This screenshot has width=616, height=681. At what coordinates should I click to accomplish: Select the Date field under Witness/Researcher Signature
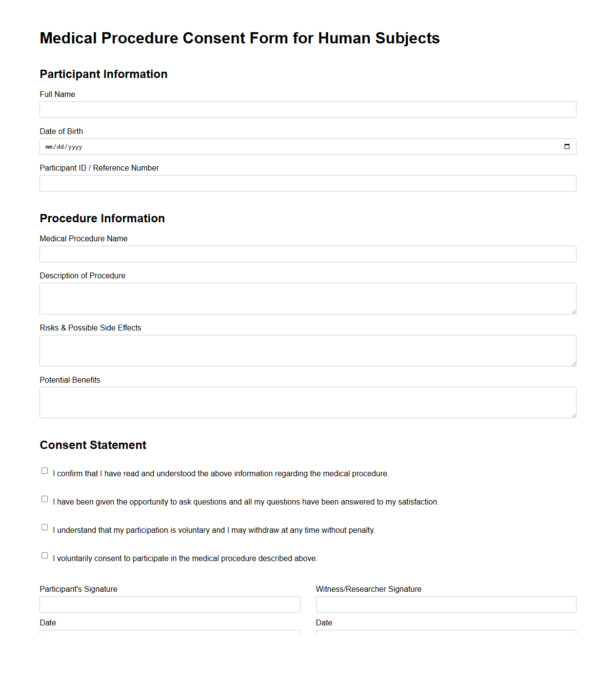click(x=446, y=634)
